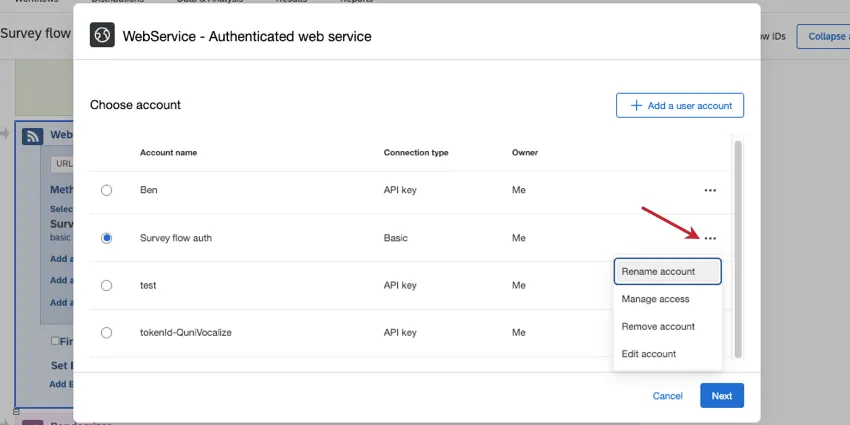Select the tokenId-QuniVocalize radio button
Screen dimensions: 850x425
coord(107,332)
